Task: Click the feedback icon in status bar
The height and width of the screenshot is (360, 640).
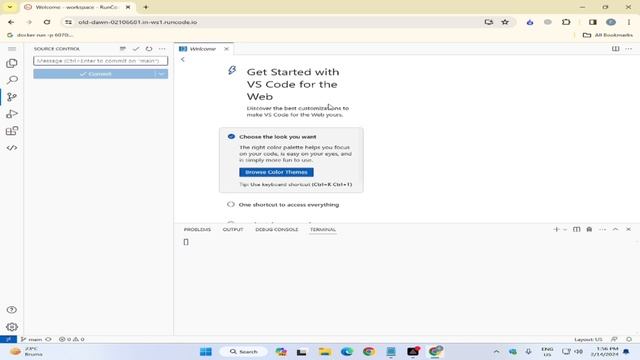Action: point(614,339)
